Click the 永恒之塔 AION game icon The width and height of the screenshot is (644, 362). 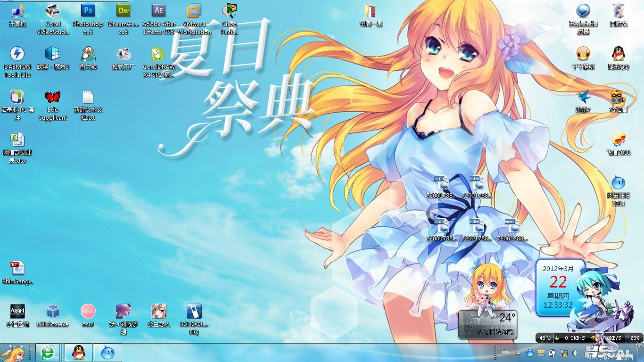17,316
